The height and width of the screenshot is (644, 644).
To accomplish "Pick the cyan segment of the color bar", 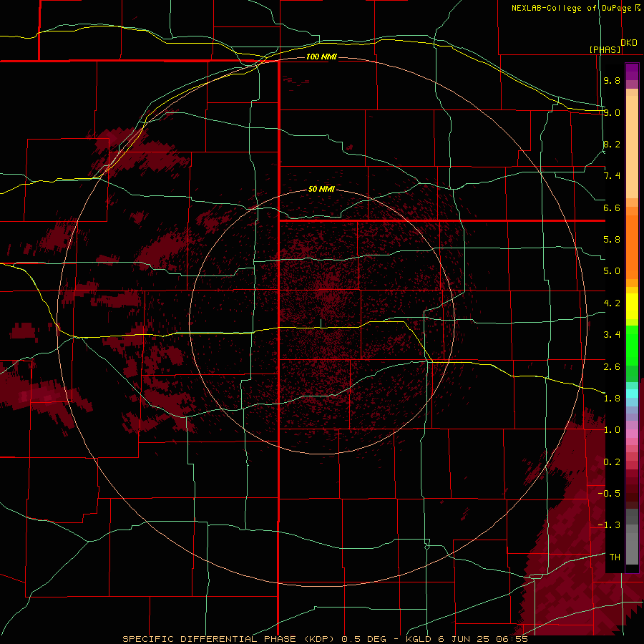I will pyautogui.click(x=632, y=394).
